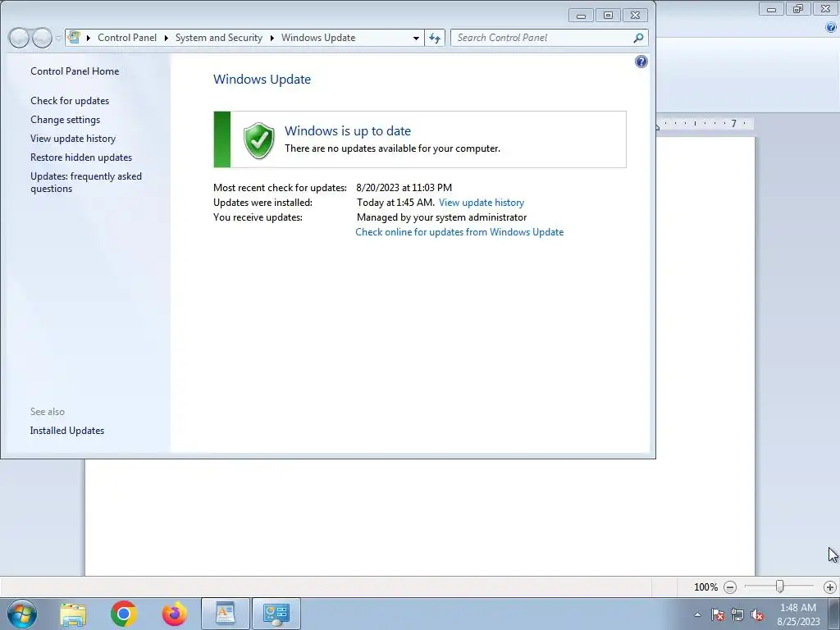The width and height of the screenshot is (840, 630).
Task: Launch Firefox from taskbar
Action: tap(175, 614)
